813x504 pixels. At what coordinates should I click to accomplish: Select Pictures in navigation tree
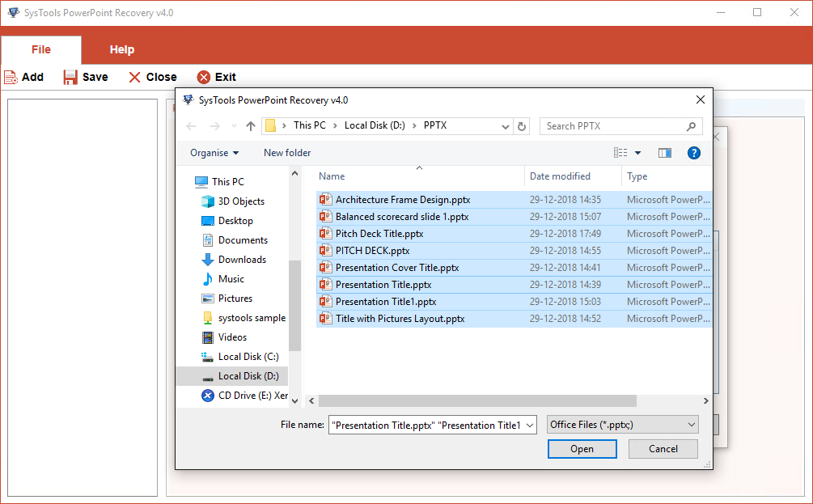coord(235,299)
